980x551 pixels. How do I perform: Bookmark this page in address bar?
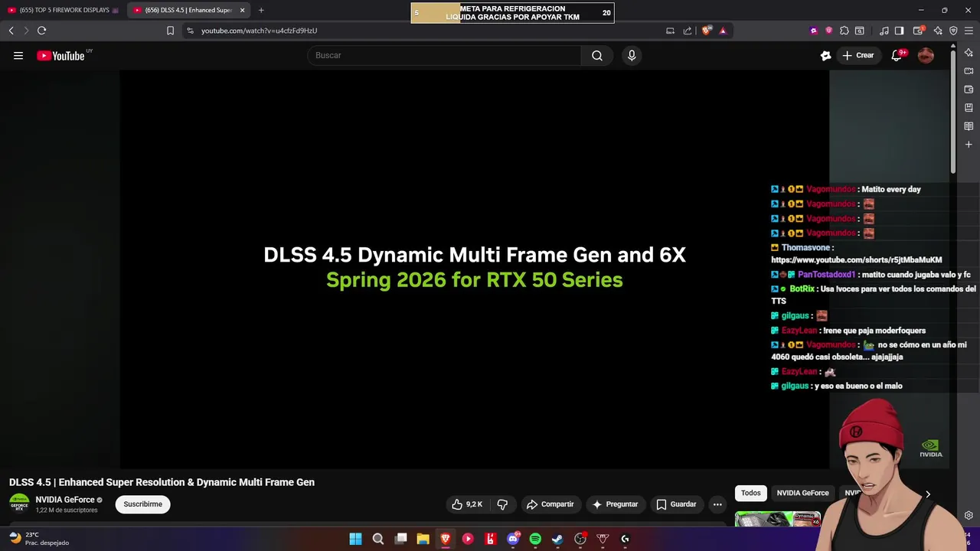pos(170,31)
